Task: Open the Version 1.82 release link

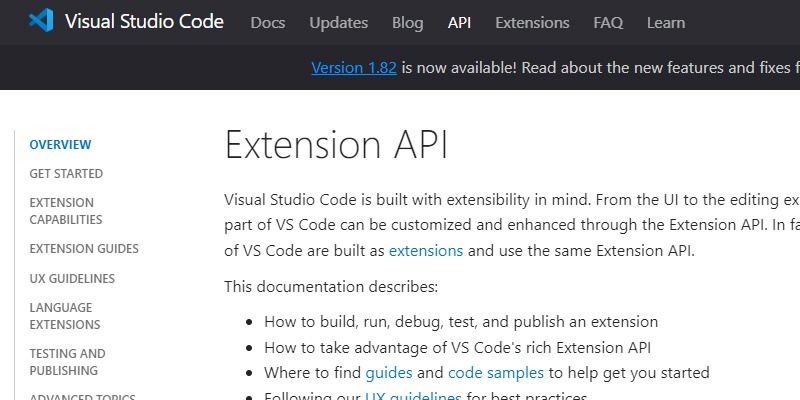Action: tap(354, 68)
